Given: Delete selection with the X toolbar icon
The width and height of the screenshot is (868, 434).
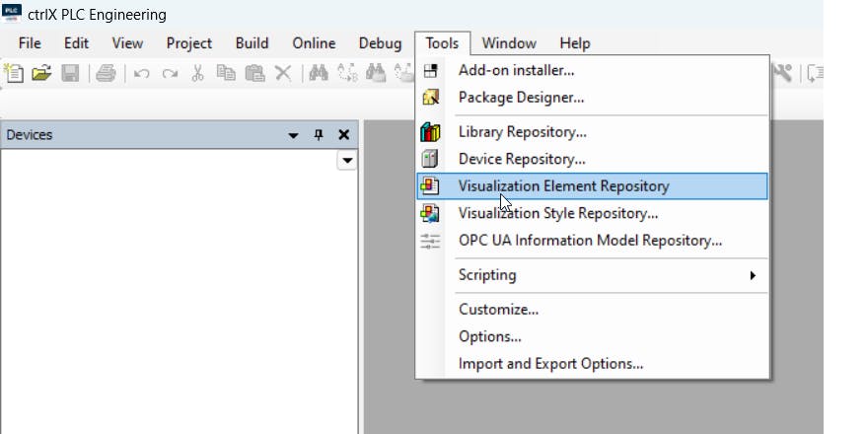Looking at the screenshot, I should click(283, 73).
